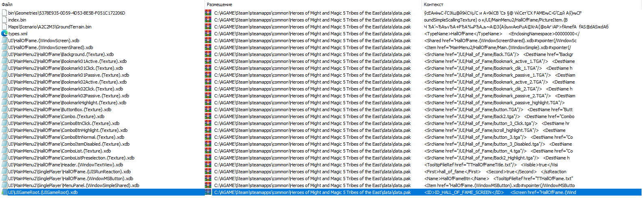Viewport: 644px width, 198px height.
Task: Select HallOfFame.(UISRunReaction).xdb in the results
Action: pos(69,172)
